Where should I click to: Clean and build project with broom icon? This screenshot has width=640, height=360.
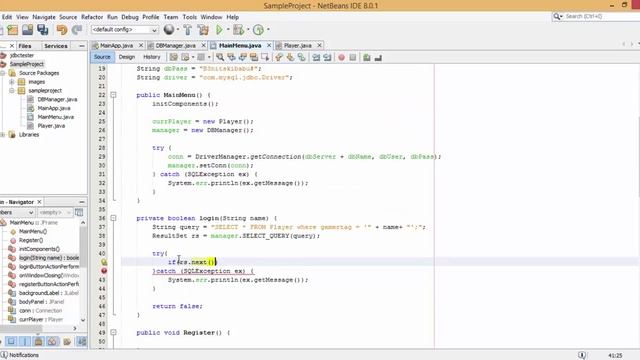click(x=203, y=30)
